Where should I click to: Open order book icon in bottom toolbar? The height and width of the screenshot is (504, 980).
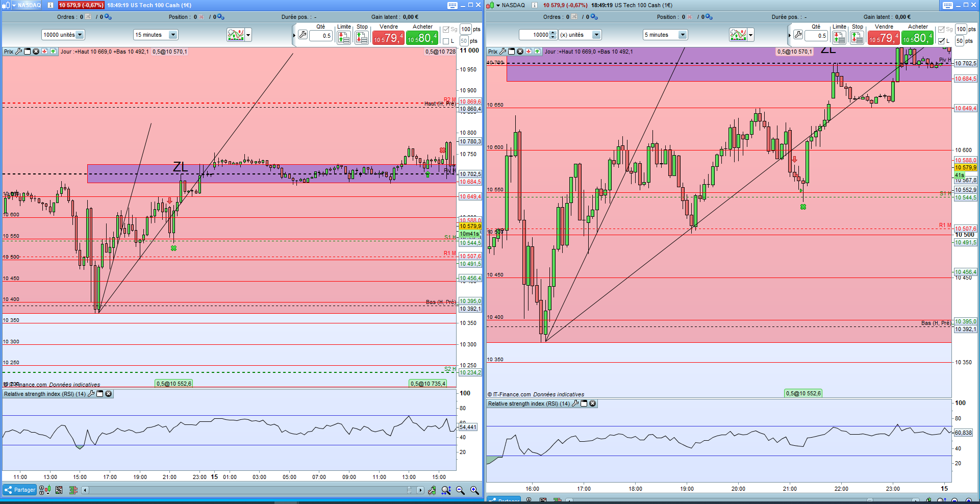tap(73, 490)
